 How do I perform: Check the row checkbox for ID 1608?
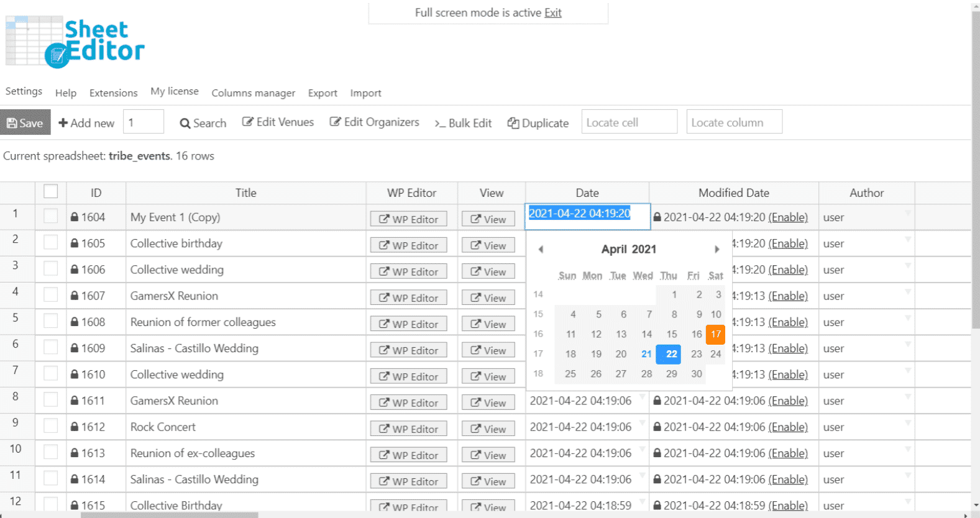pos(51,321)
